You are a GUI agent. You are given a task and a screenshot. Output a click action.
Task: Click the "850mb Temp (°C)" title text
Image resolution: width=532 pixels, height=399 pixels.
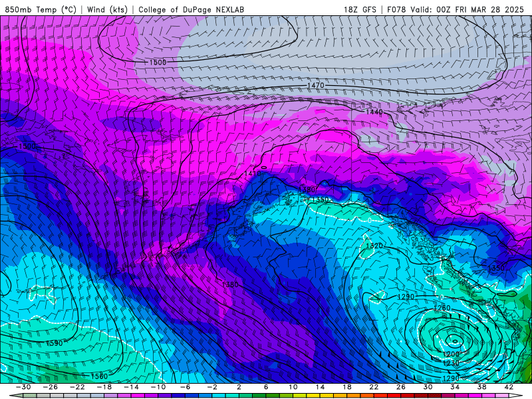[41, 9]
